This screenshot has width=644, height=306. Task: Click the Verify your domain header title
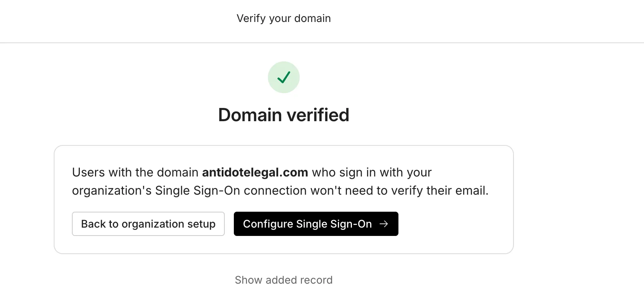pyautogui.click(x=284, y=18)
